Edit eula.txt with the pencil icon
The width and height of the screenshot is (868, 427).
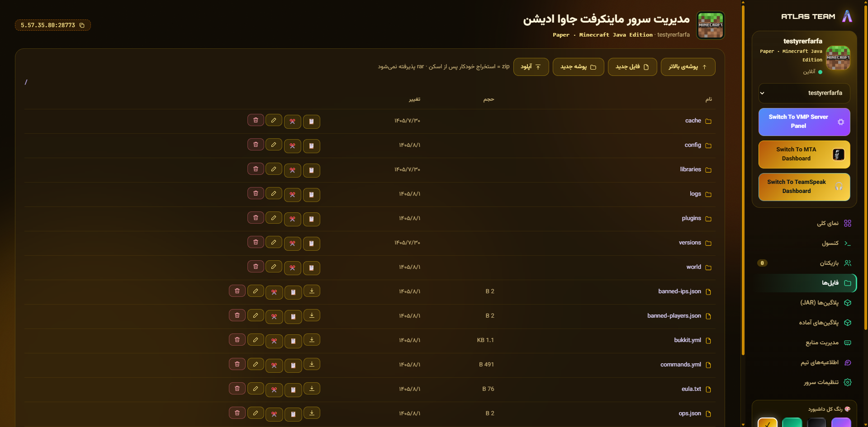tap(256, 389)
